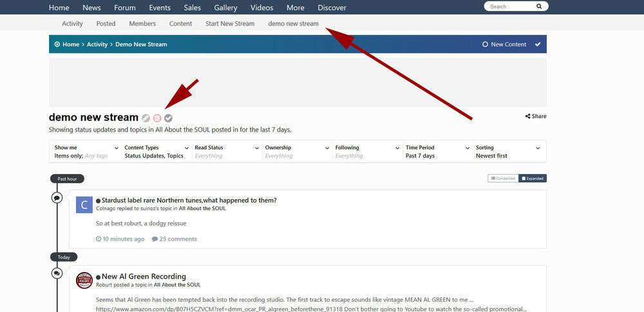Click the text 'So at best roburt, a dodgy reissue'
This screenshot has width=644, height=312.
pos(141,223)
